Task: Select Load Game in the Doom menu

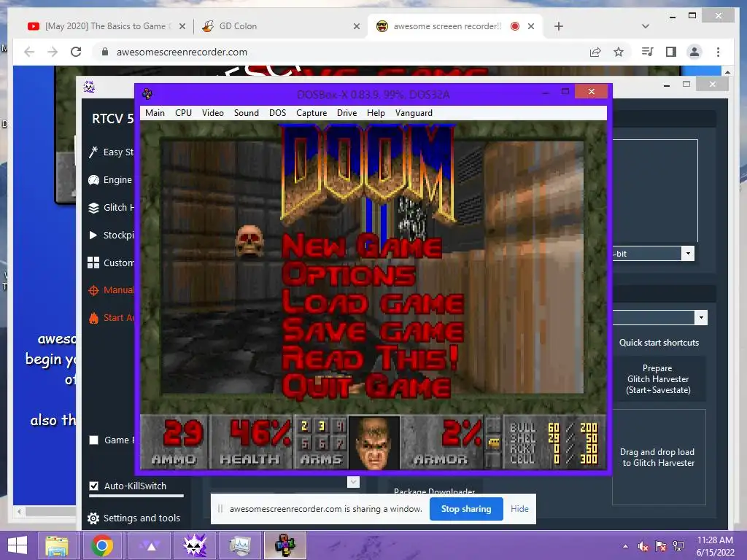Action: pyautogui.click(x=373, y=303)
